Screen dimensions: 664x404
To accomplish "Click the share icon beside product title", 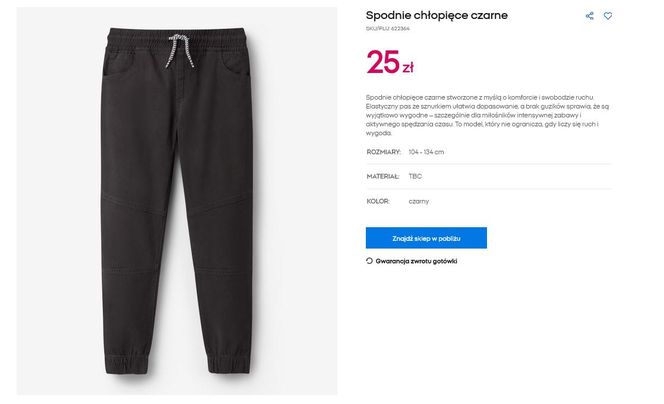I will click(589, 16).
